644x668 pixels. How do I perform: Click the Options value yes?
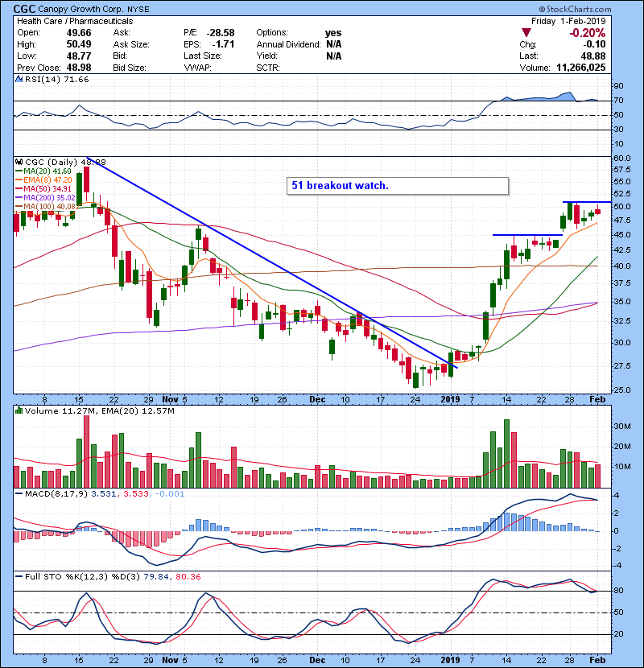[x=333, y=33]
